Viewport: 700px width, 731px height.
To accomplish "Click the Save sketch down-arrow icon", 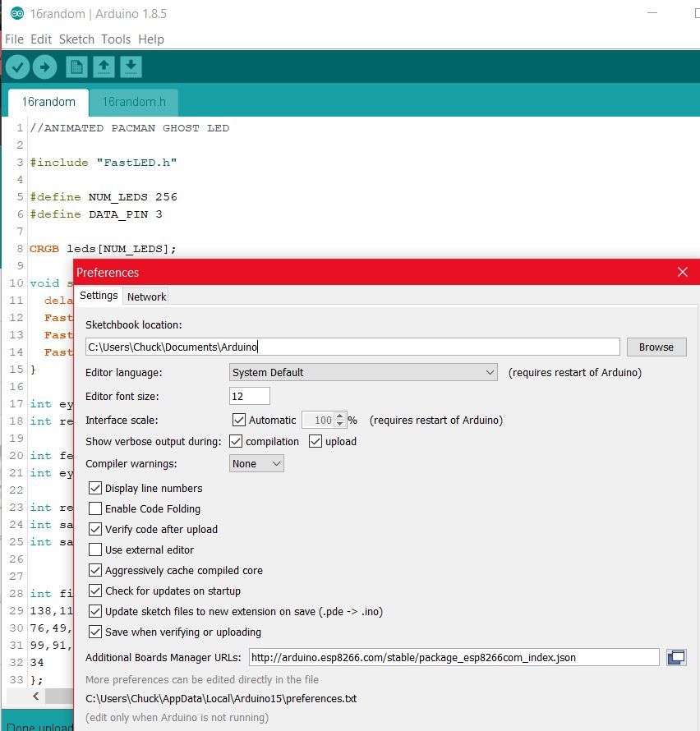I will (x=131, y=67).
